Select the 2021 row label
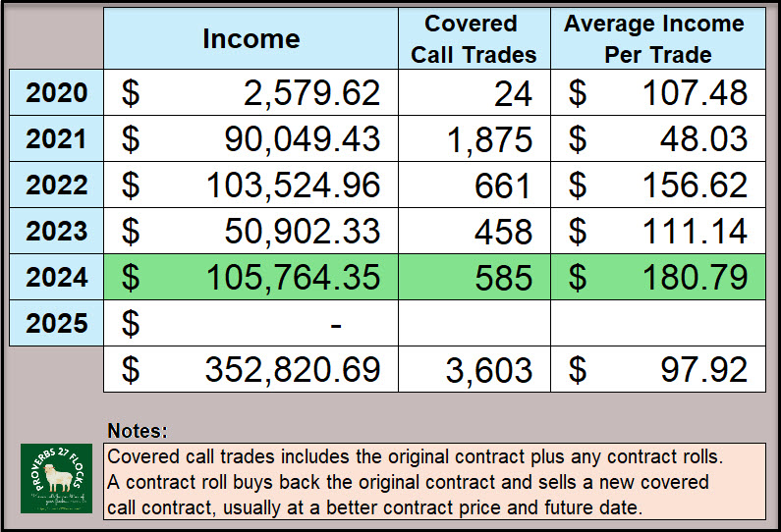Viewport: 781px width, 532px height. tap(56, 138)
